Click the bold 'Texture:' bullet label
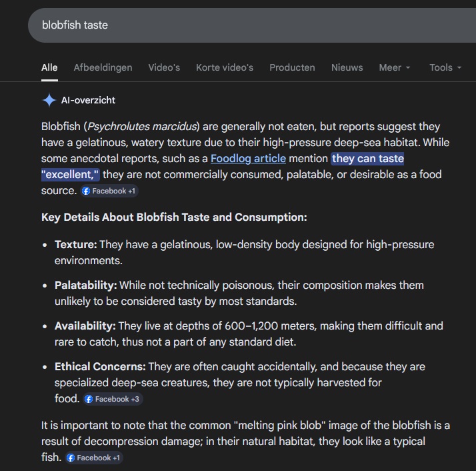Screen dimensions: 476x471 coord(75,245)
